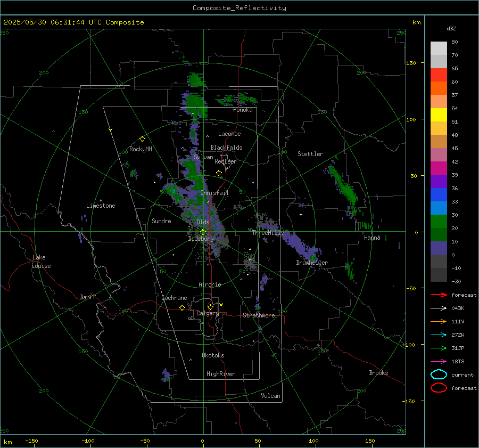The width and height of the screenshot is (479, 448).
Task: Select the bright yellow dBZ legend swatch
Action: tap(439, 115)
